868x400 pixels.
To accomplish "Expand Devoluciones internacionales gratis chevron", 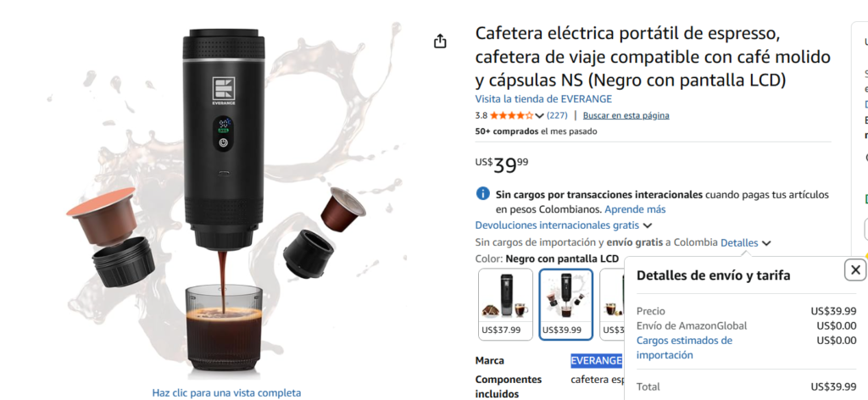I will (648, 225).
